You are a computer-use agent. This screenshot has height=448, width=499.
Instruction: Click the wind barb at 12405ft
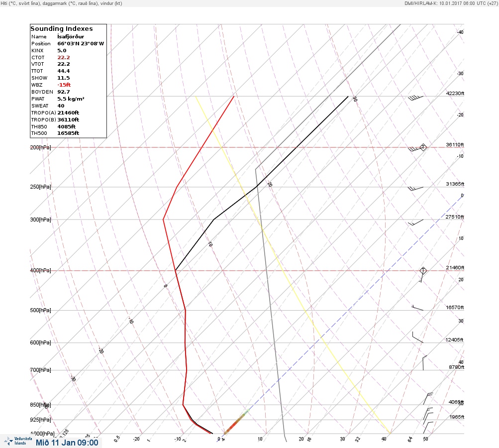pyautogui.click(x=417, y=337)
